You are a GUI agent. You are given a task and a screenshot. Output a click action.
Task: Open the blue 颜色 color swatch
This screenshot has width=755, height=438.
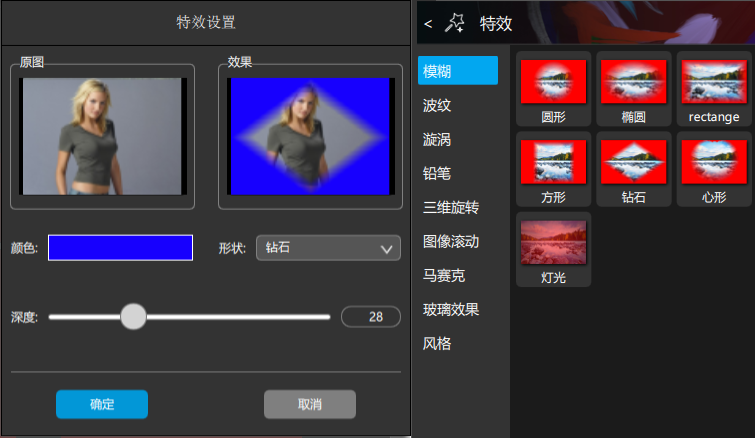click(x=120, y=247)
